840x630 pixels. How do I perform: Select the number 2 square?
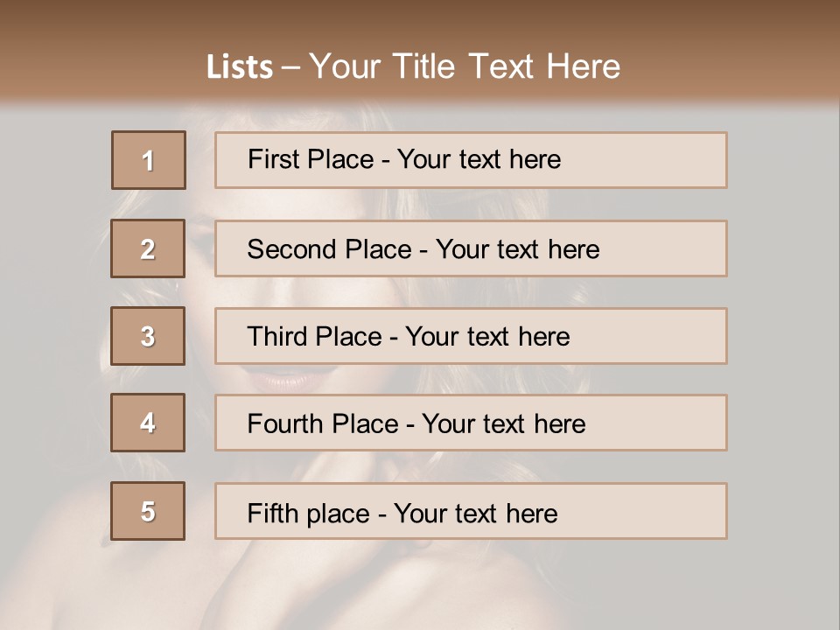point(148,248)
